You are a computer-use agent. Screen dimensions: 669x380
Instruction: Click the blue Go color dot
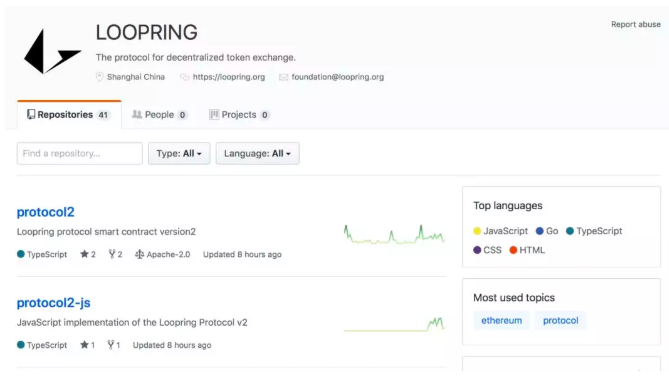click(x=539, y=231)
